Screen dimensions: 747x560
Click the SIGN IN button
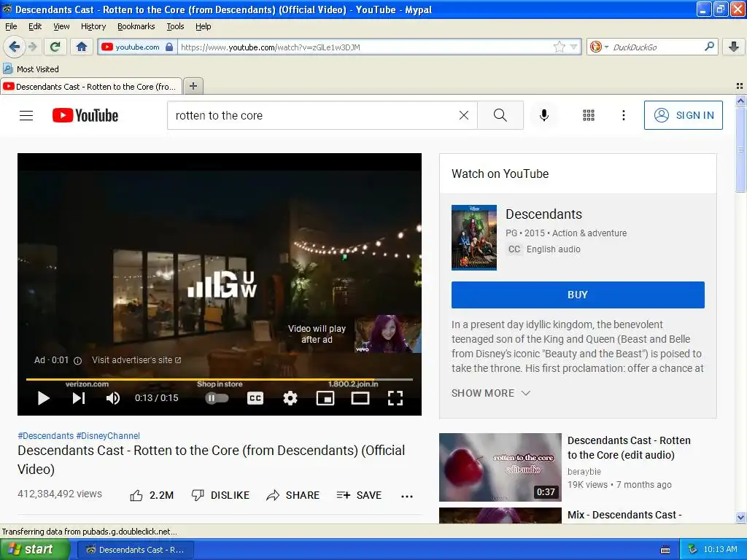(683, 115)
